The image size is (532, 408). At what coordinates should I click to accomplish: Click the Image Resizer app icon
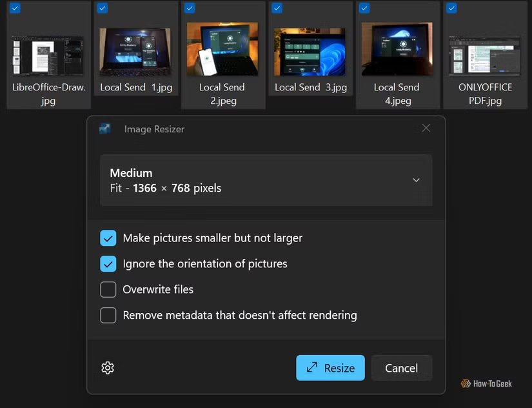click(x=105, y=128)
